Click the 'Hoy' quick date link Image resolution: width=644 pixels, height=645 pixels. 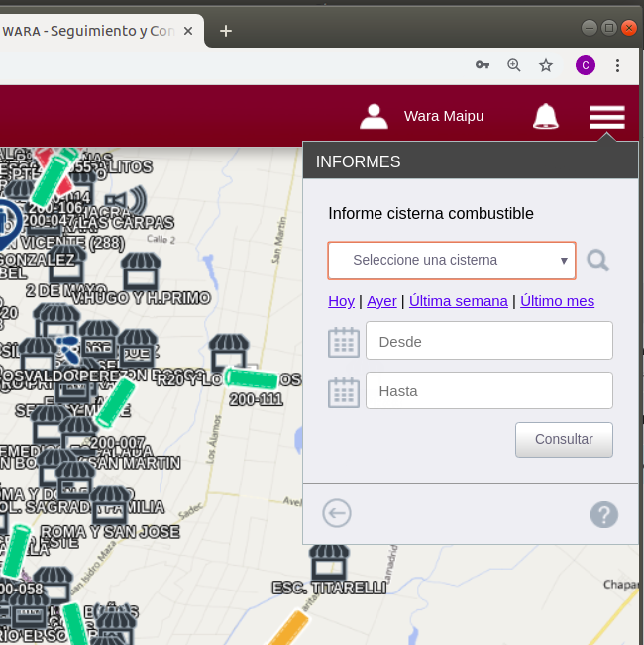(341, 301)
